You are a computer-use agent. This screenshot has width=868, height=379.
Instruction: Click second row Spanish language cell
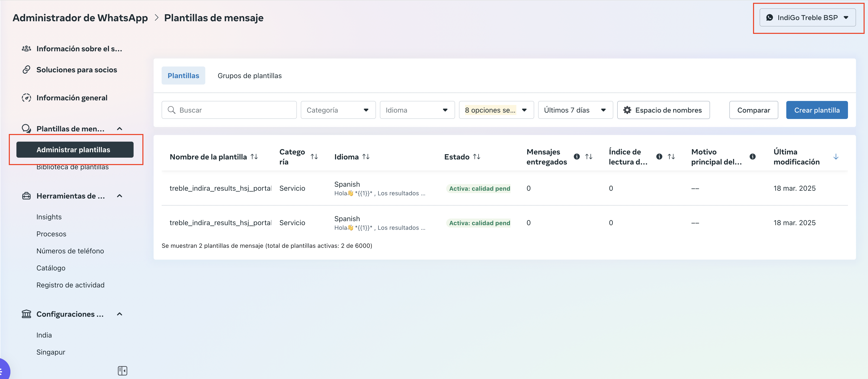tap(347, 219)
